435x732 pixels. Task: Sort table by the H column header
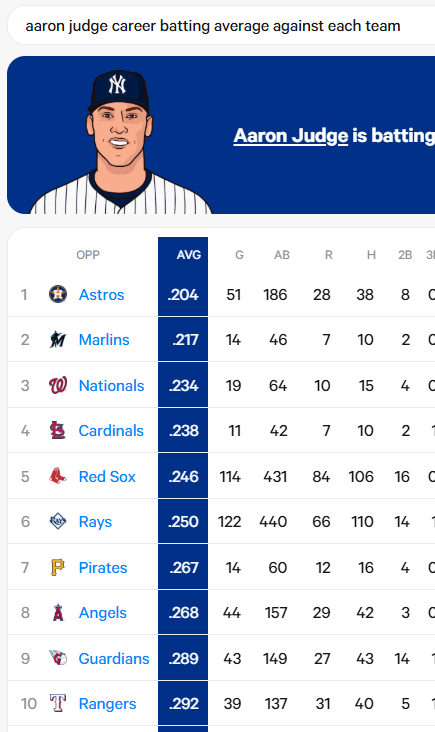click(371, 255)
